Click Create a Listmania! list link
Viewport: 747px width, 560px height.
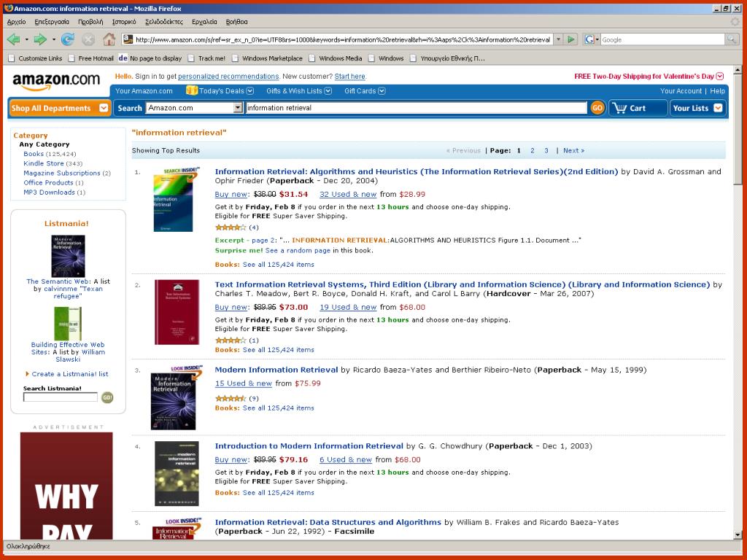[x=69, y=374]
